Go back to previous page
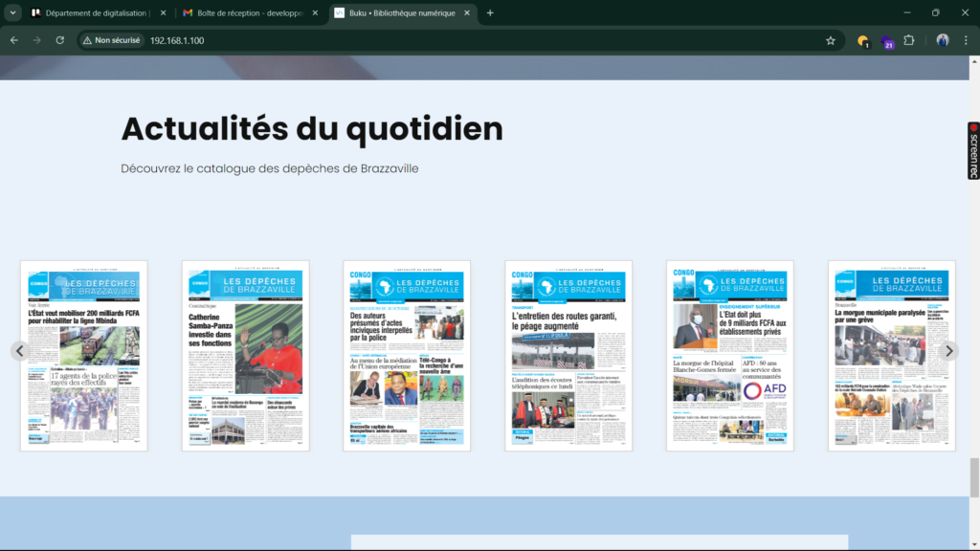 [13, 40]
